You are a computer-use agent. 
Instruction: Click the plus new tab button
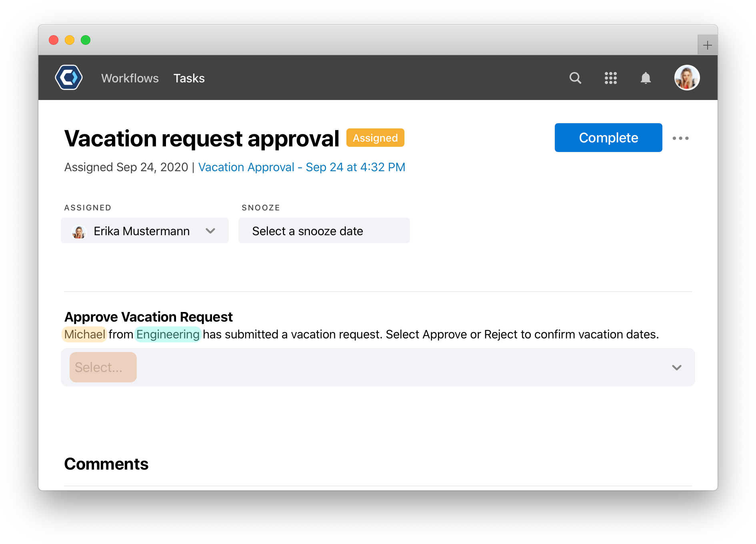coord(707,45)
